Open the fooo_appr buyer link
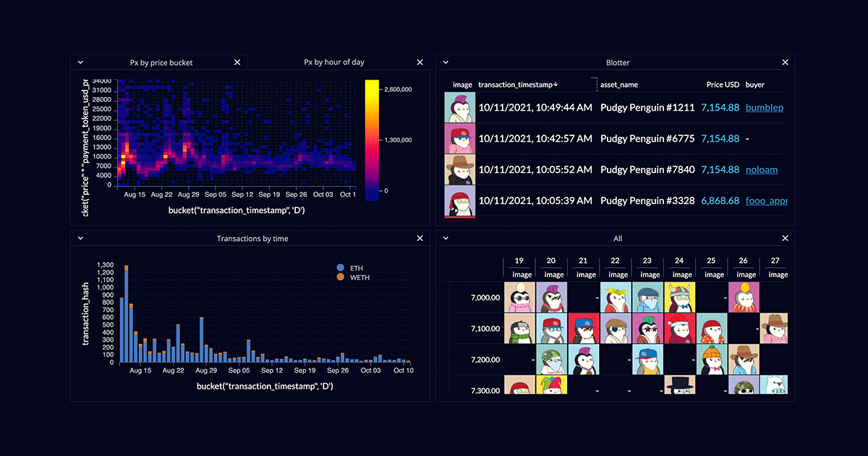The width and height of the screenshot is (868, 456). [767, 200]
